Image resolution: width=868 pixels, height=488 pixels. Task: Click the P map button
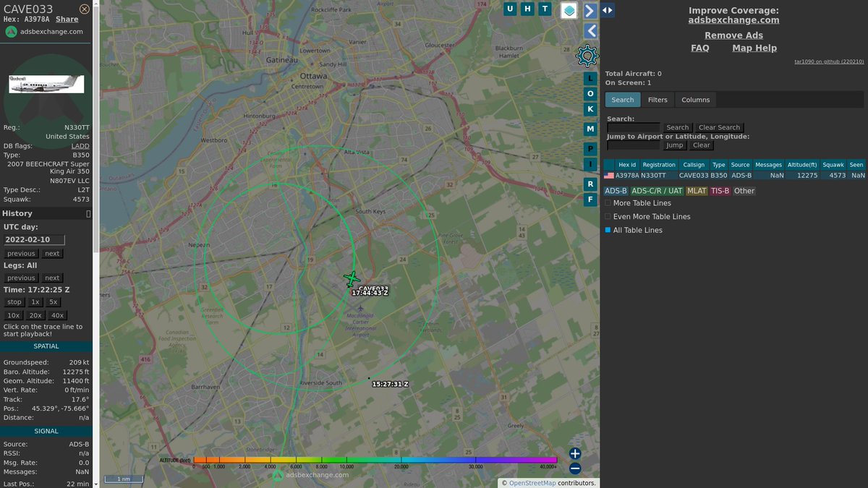590,148
